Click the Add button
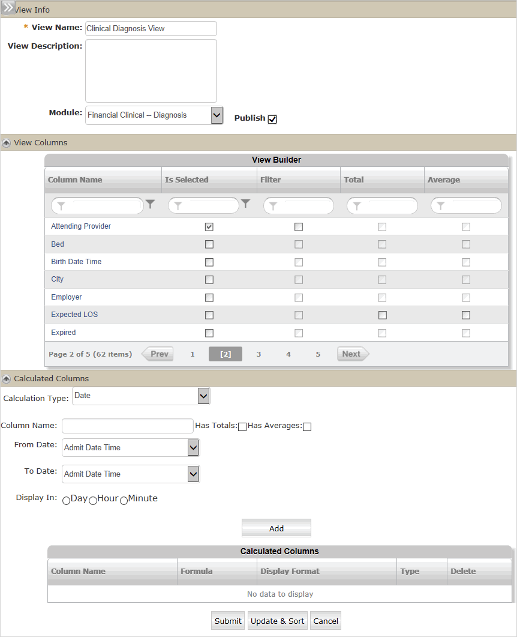The height and width of the screenshot is (637, 517). click(x=276, y=528)
